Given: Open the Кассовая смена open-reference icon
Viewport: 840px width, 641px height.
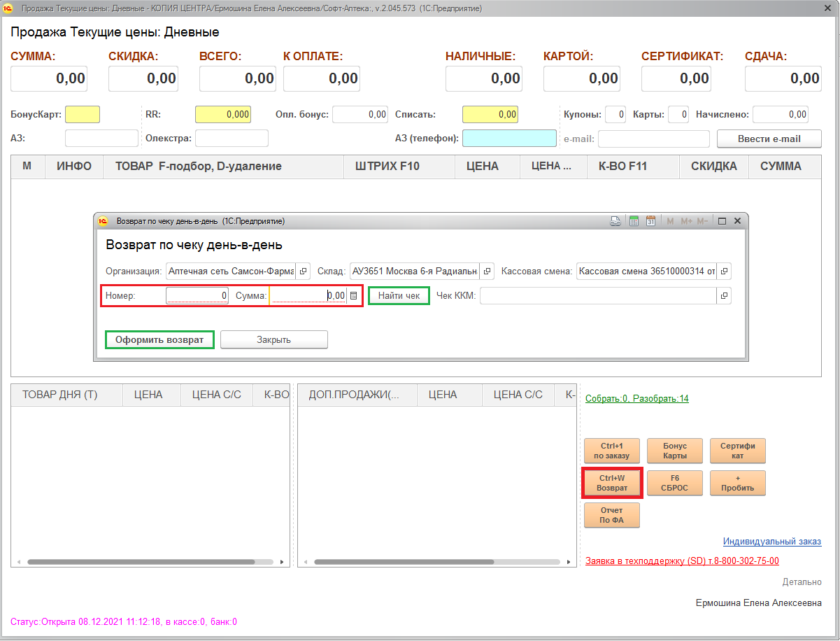Looking at the screenshot, I should (x=725, y=272).
